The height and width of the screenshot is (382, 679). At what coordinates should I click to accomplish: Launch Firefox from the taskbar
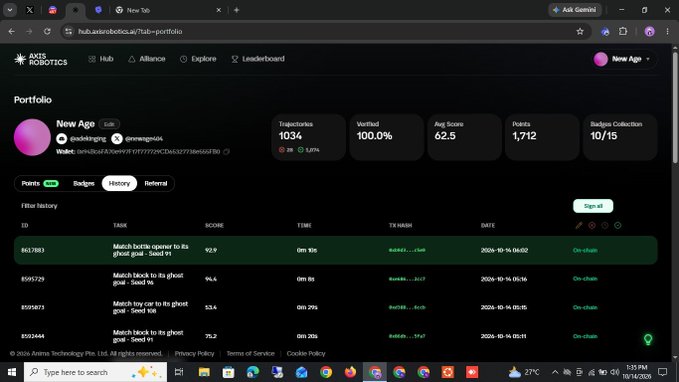pyautogui.click(x=350, y=372)
